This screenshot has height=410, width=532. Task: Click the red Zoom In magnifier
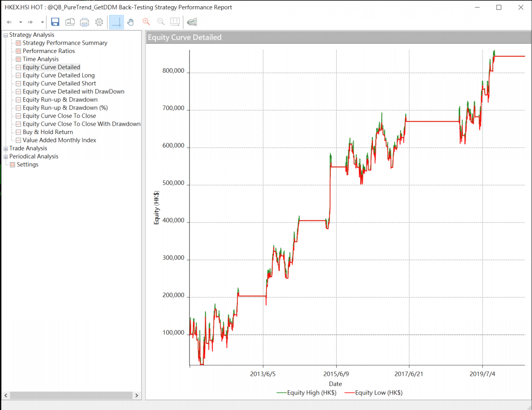[x=146, y=22]
